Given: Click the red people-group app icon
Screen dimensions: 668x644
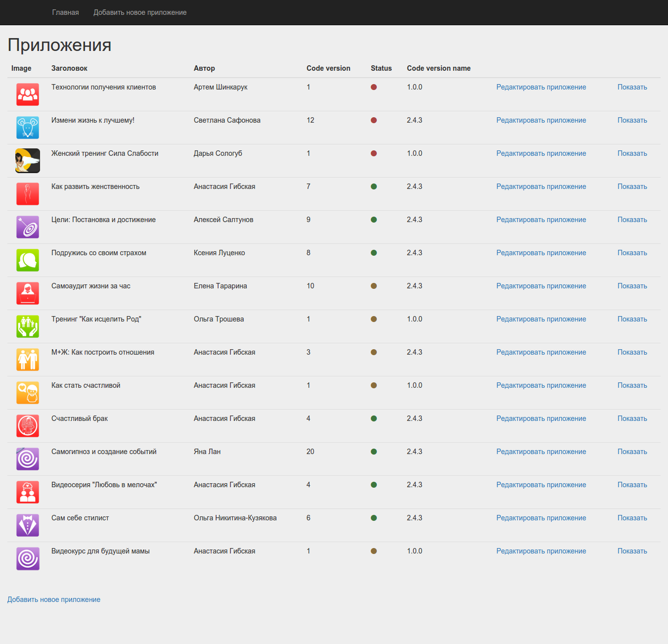Looking at the screenshot, I should (28, 94).
